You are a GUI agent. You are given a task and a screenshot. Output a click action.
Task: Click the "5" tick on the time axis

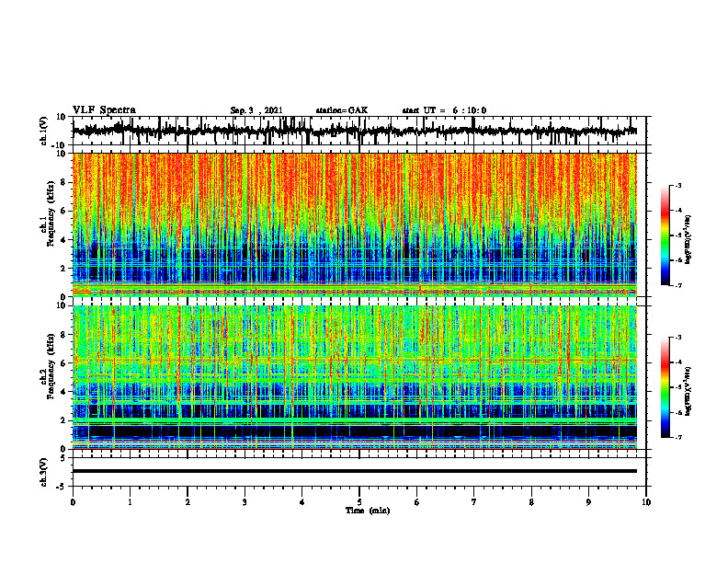359,502
